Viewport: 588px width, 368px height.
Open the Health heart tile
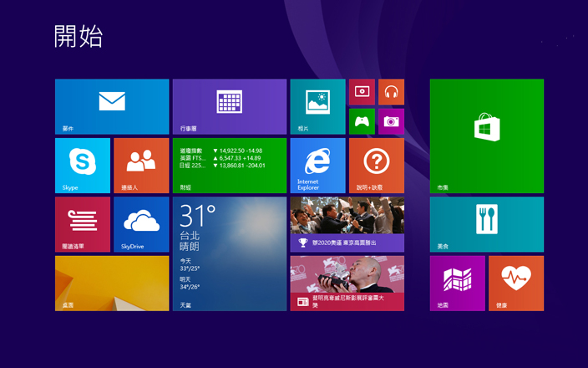click(x=516, y=283)
